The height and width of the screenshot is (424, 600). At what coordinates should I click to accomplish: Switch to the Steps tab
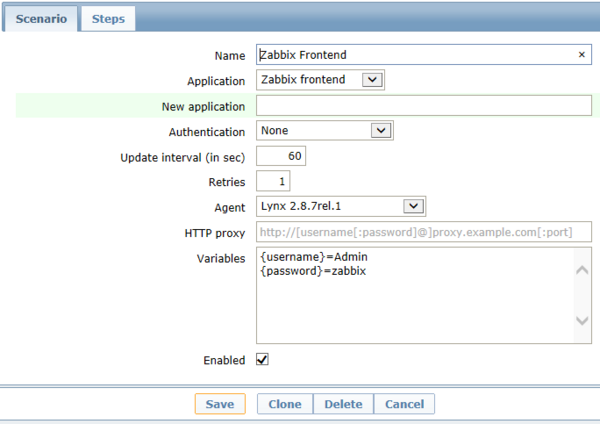[x=107, y=19]
